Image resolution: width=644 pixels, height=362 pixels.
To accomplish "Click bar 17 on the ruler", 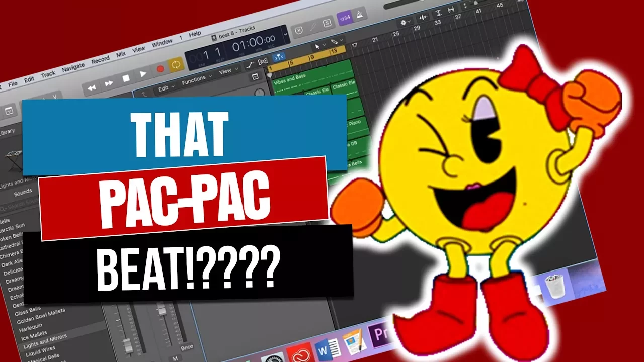I will pyautogui.click(x=355, y=45).
